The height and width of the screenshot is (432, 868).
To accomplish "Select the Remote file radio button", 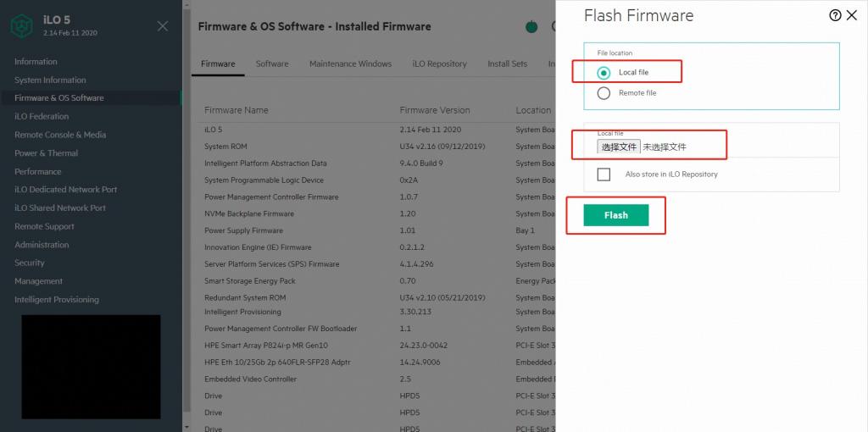I will [604, 93].
